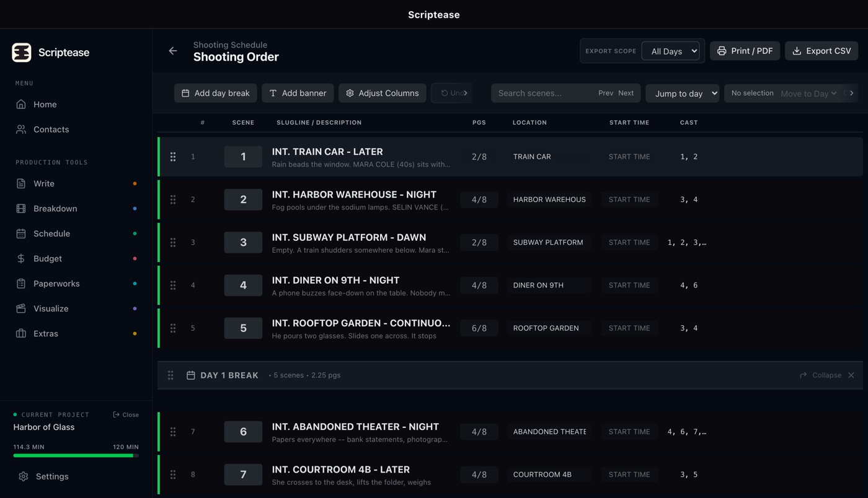Focus the Search scenes input field
The image size is (868, 498).
pos(544,93)
